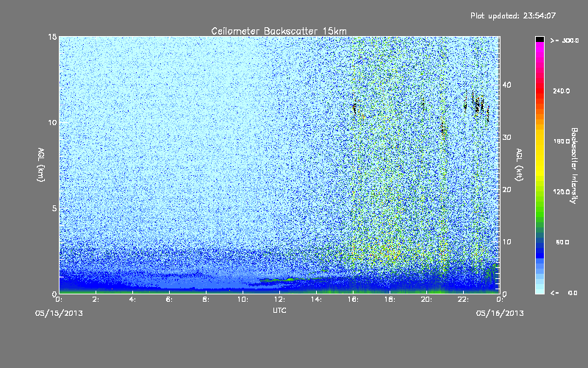This screenshot has width=588, height=368.
Task: Click the left 'AGL (km)' axis label
Action: tap(41, 165)
